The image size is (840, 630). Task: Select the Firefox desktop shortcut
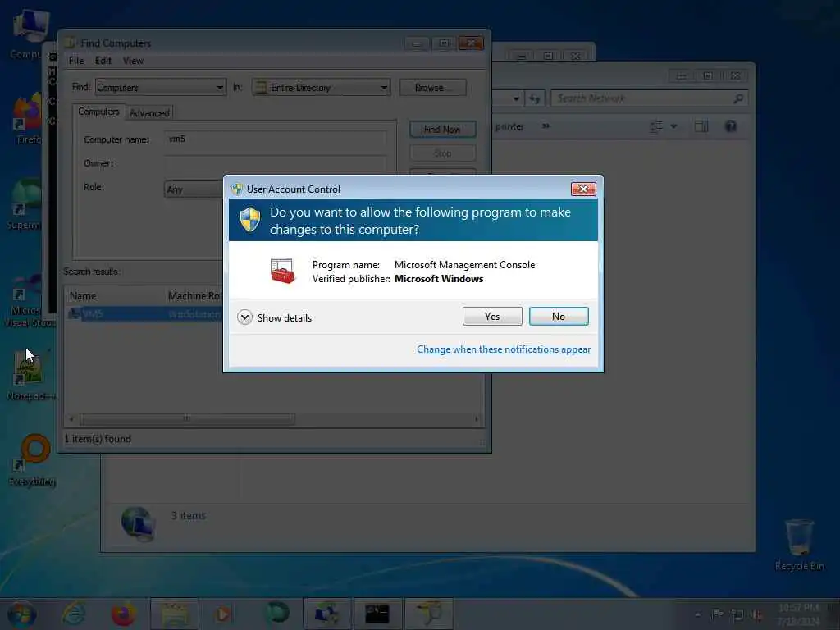(28, 119)
